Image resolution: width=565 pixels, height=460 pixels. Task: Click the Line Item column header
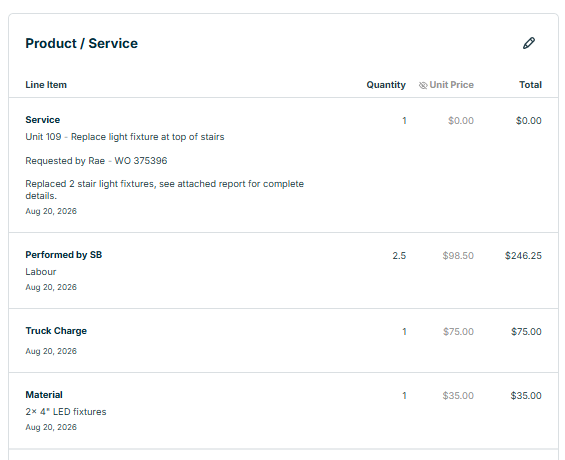click(x=46, y=85)
